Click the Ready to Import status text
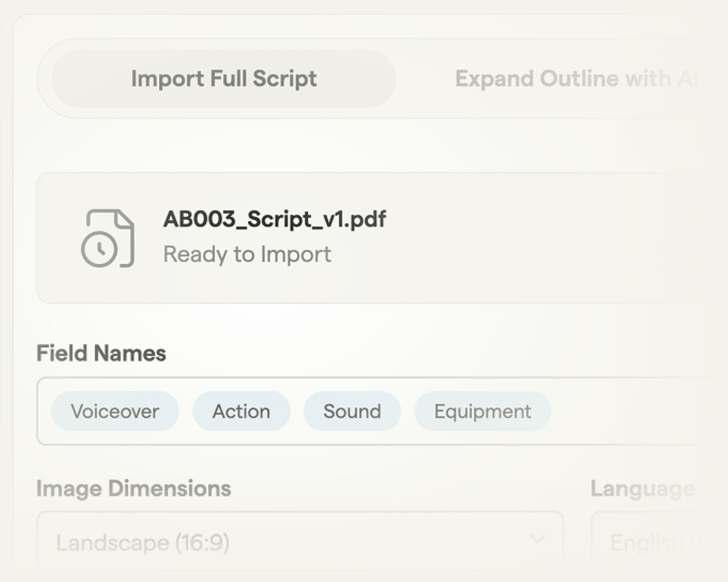 point(247,255)
